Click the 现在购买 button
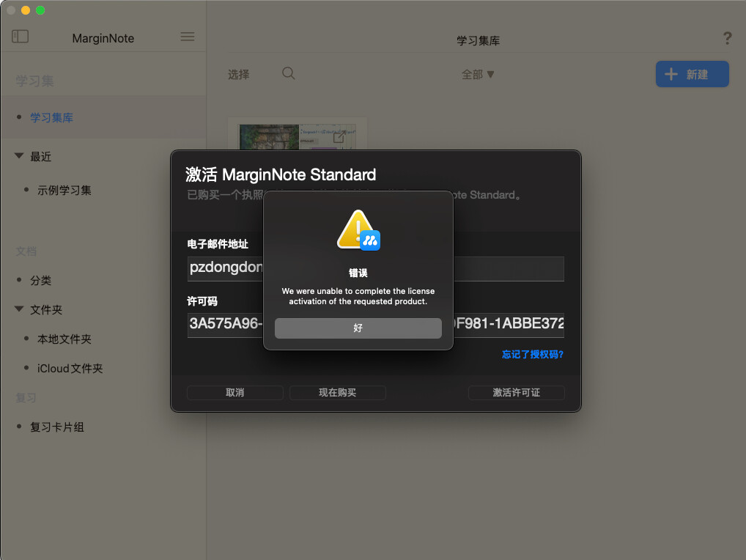The image size is (746, 560). coord(337,393)
